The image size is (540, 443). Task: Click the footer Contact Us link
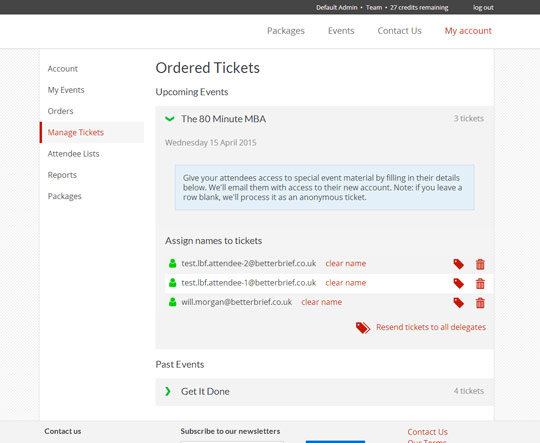tap(427, 432)
